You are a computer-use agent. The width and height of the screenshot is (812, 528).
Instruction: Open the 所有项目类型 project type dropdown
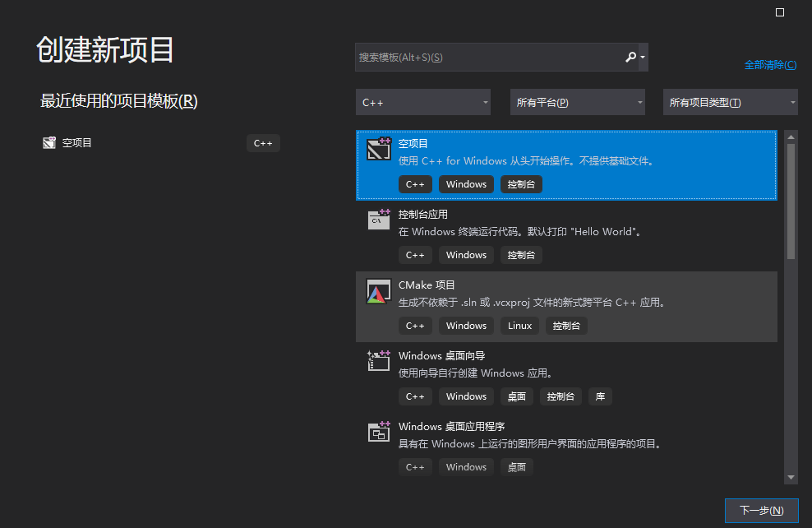point(730,102)
